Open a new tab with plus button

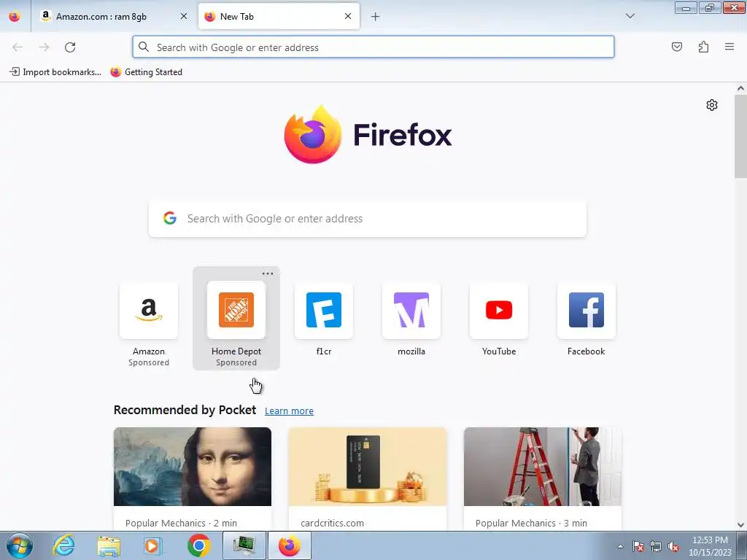pyautogui.click(x=376, y=17)
